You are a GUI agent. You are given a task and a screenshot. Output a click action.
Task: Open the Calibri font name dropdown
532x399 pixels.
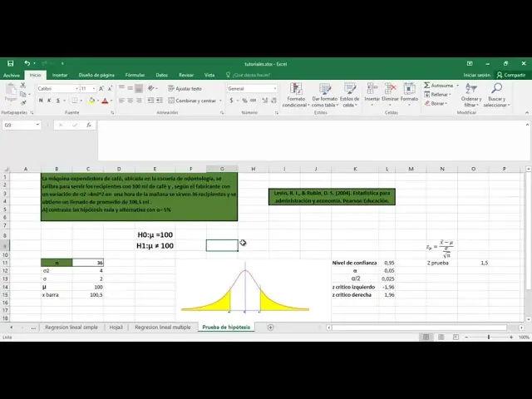click(x=57, y=88)
